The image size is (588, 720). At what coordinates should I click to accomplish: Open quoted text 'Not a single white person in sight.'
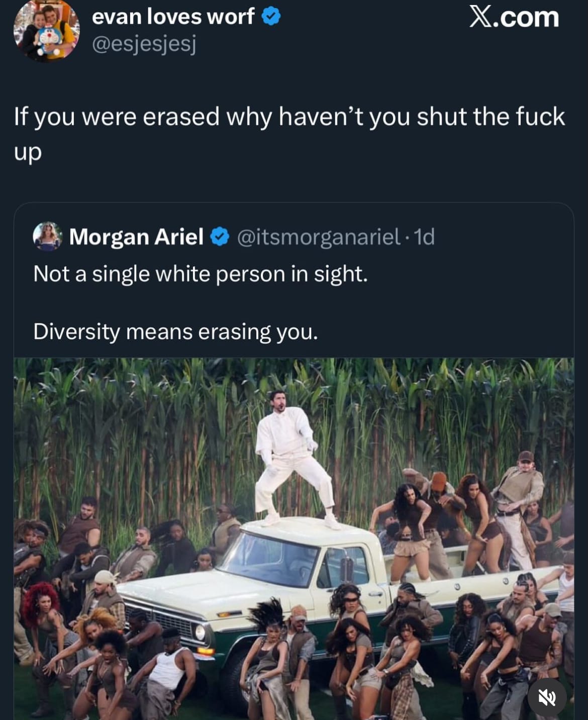(x=201, y=274)
